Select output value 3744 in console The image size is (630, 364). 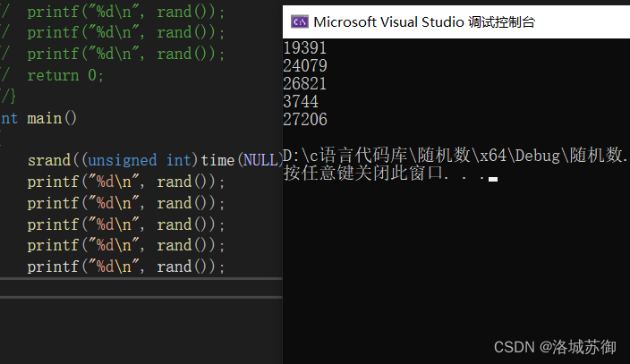pos(301,101)
